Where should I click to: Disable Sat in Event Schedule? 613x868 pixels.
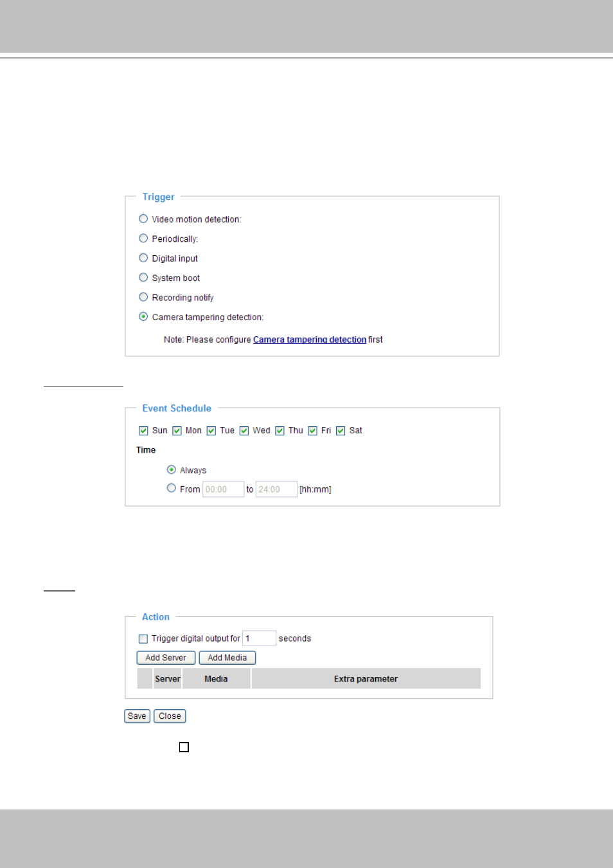pos(341,431)
